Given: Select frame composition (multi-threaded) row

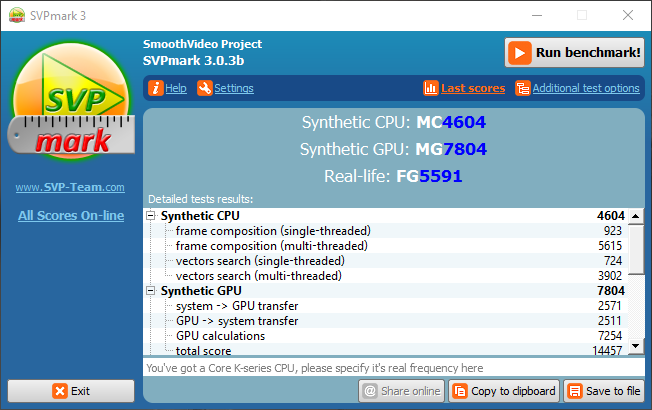Looking at the screenshot, I should click(385, 246).
